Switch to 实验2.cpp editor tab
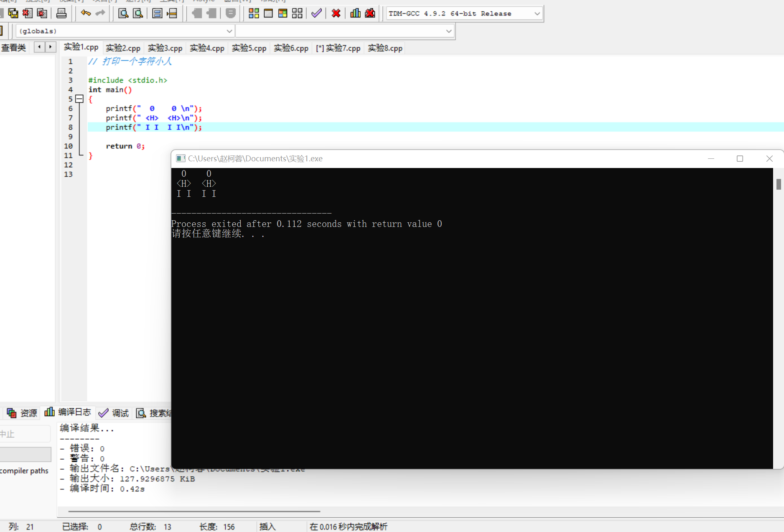784x532 pixels. click(123, 48)
